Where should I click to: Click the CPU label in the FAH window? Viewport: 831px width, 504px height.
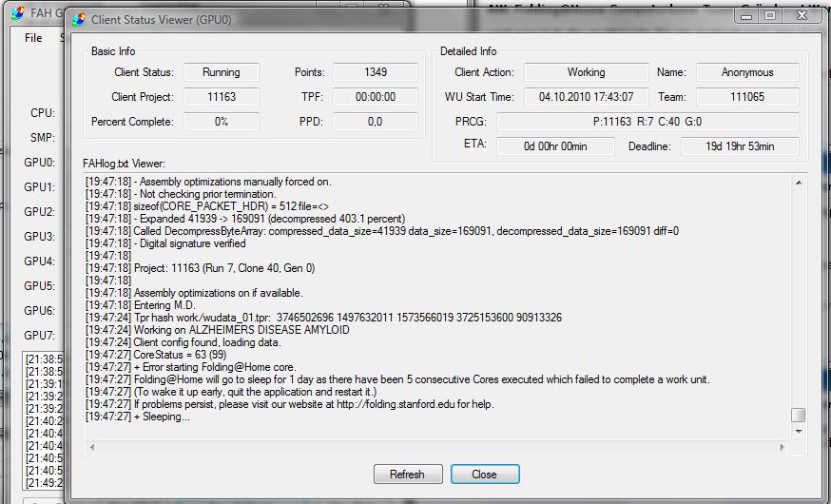click(43, 113)
